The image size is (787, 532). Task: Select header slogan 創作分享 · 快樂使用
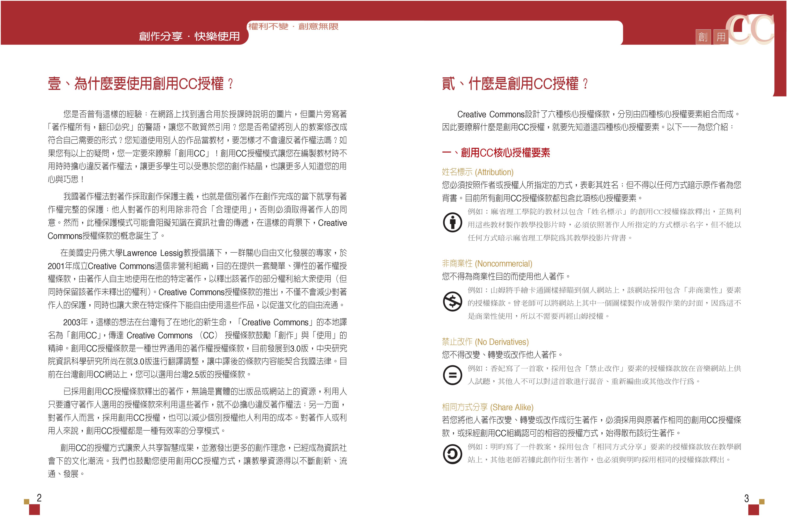(x=189, y=36)
